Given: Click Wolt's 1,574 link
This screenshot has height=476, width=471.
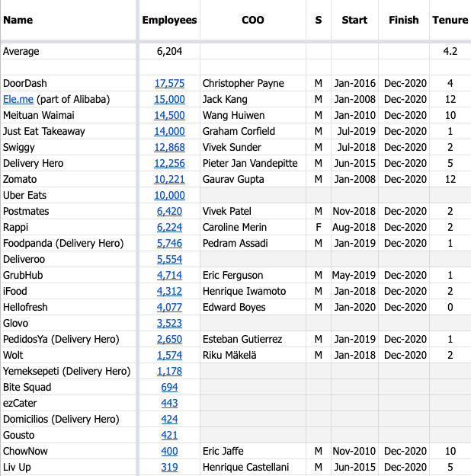Looking at the screenshot, I should click(x=169, y=355).
